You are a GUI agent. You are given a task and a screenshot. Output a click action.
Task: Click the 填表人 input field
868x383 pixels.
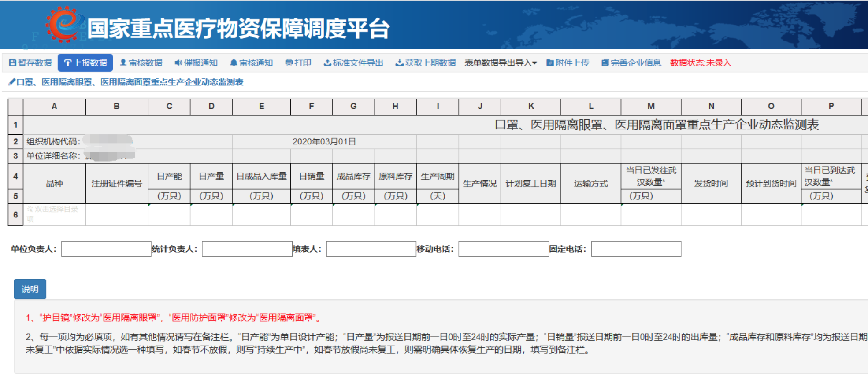pos(371,249)
